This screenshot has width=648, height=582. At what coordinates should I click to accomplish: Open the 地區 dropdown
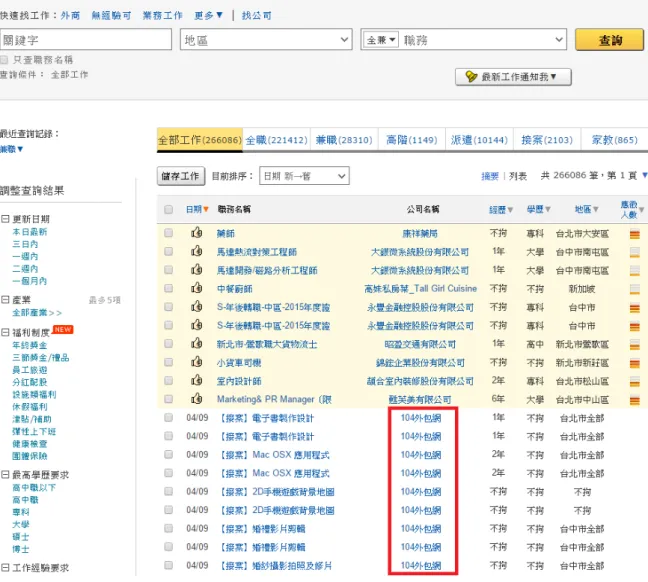(x=266, y=40)
